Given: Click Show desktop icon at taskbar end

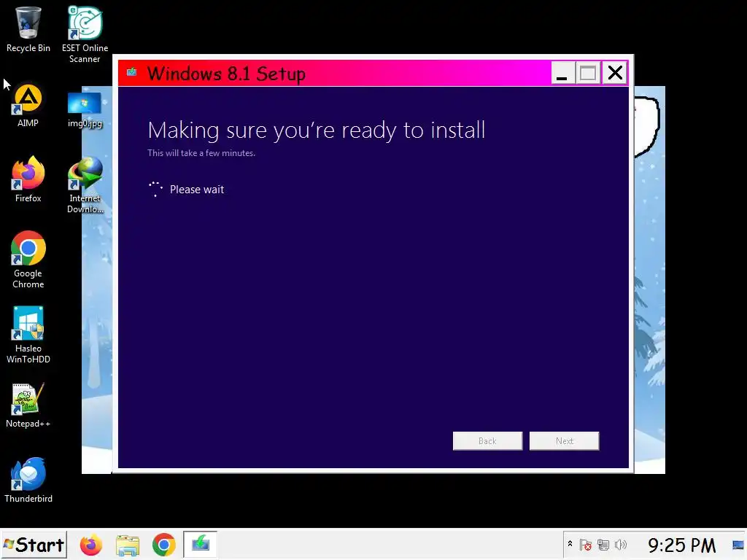Looking at the screenshot, I should tap(738, 545).
